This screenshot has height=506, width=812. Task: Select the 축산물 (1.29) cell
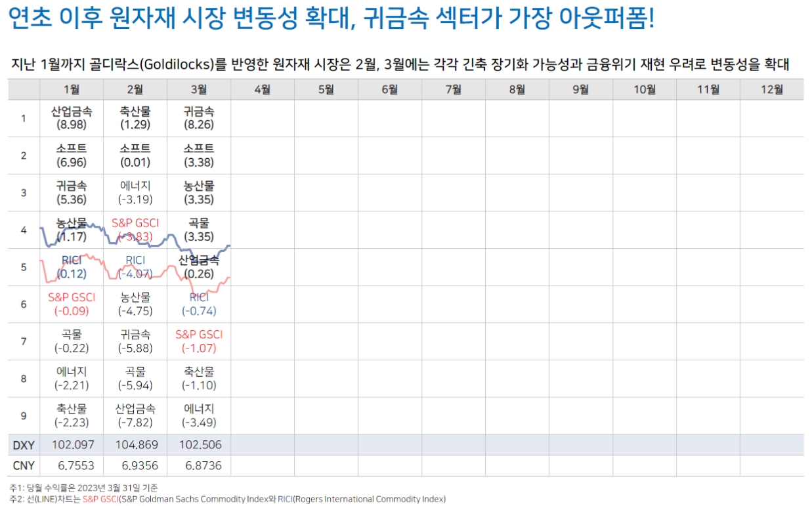click(134, 118)
